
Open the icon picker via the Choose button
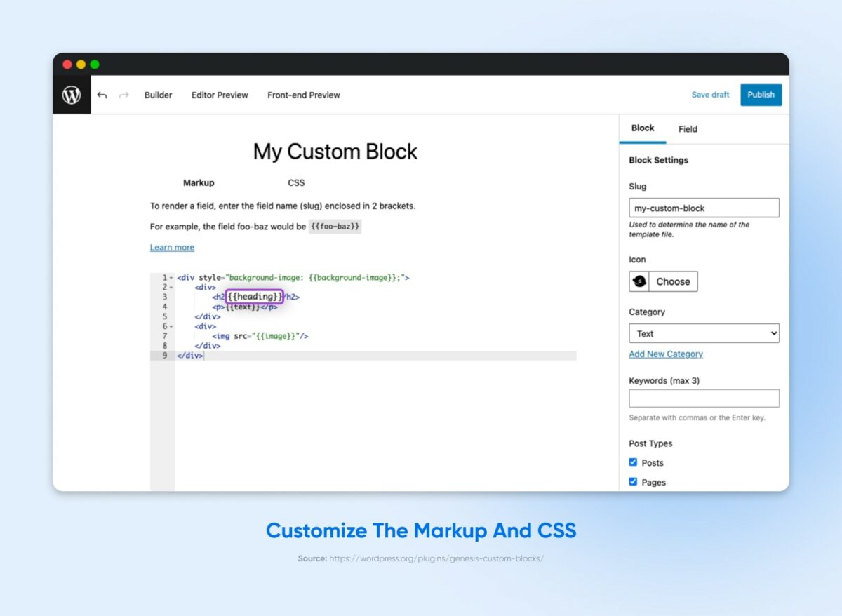[672, 281]
